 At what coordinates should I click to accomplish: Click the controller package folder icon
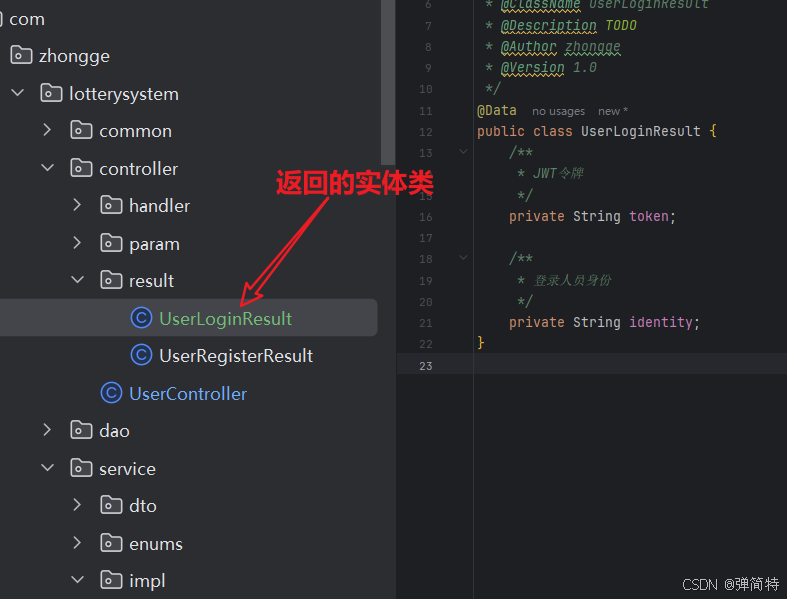(81, 168)
